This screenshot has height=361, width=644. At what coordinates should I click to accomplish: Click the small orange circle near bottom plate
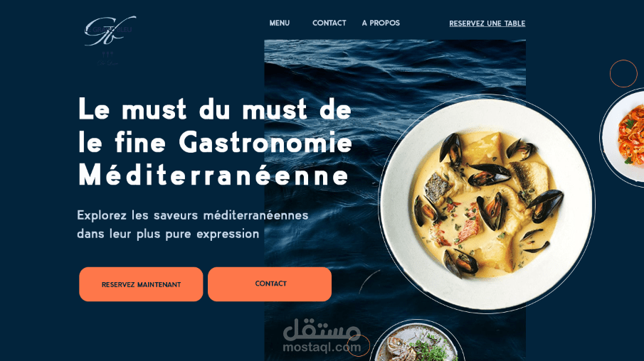click(359, 345)
